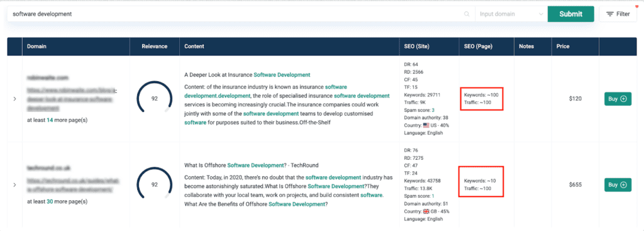
Task: Expand the first row with the $120 price
Action: (14, 99)
